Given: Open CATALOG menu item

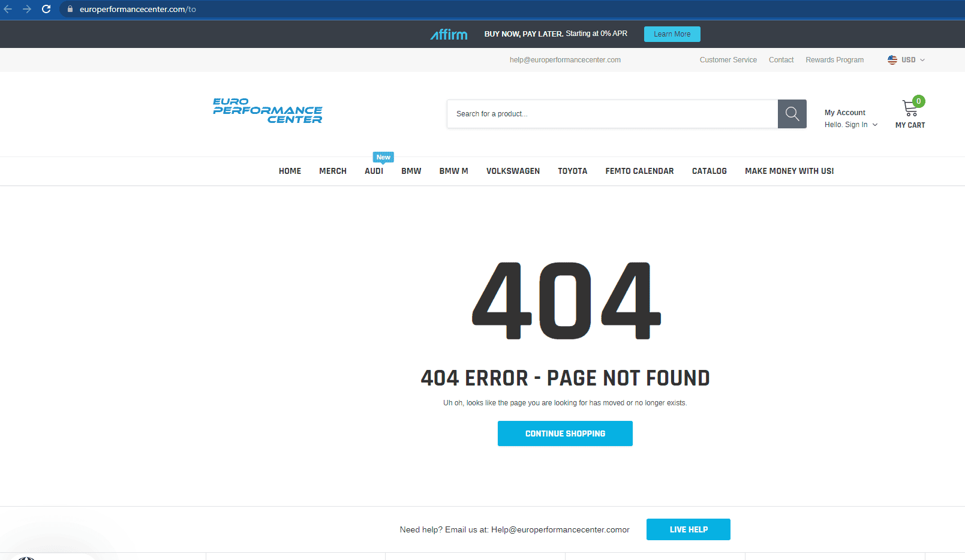Looking at the screenshot, I should point(709,171).
